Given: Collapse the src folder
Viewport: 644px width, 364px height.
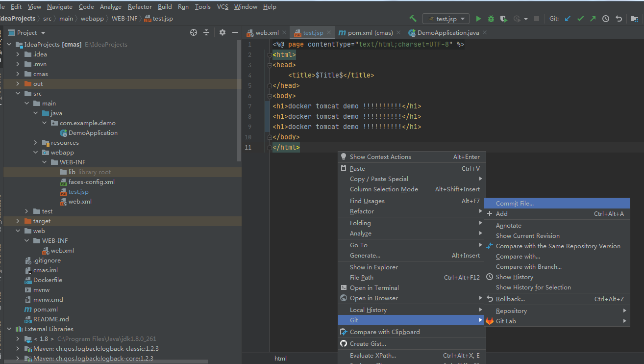Looking at the screenshot, I should pos(18,93).
